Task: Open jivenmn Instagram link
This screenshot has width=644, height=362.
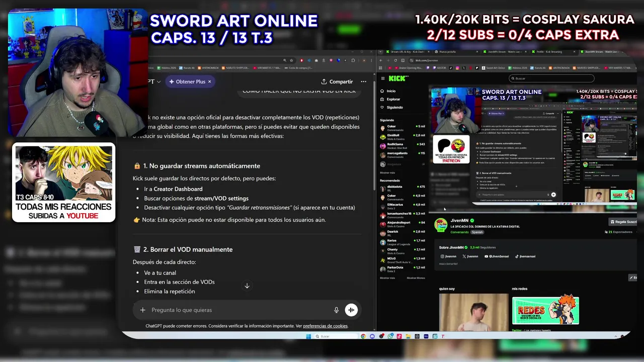Action: (x=447, y=256)
